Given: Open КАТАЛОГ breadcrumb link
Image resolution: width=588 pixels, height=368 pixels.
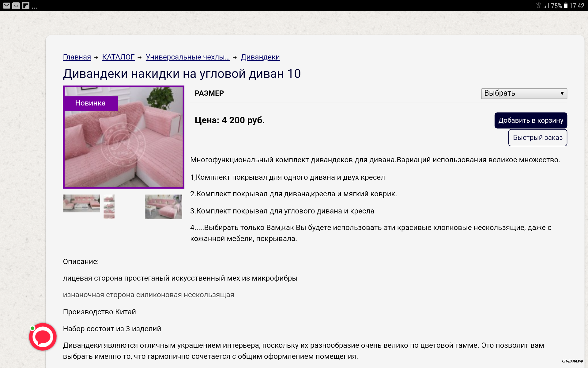Looking at the screenshot, I should [118, 57].
